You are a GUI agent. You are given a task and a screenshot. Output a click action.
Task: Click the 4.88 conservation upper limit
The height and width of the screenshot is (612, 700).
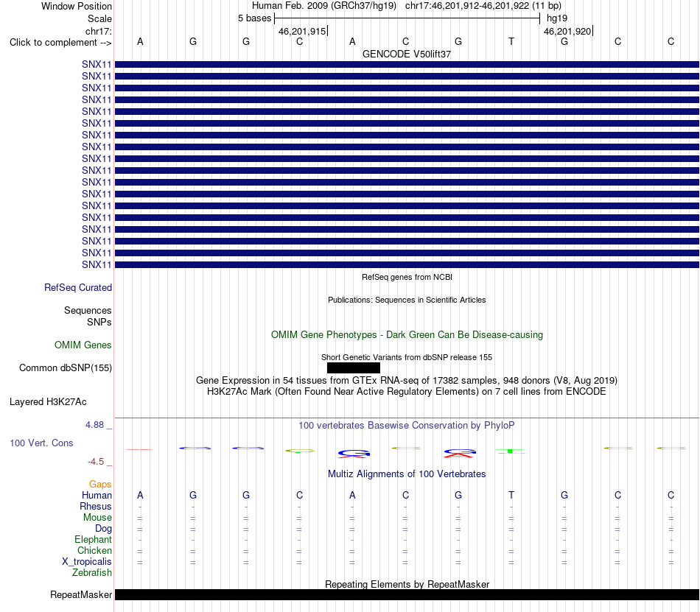click(94, 425)
